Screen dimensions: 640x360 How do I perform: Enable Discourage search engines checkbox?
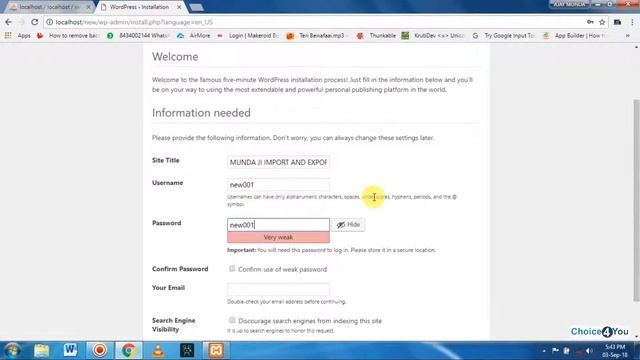[x=232, y=320]
